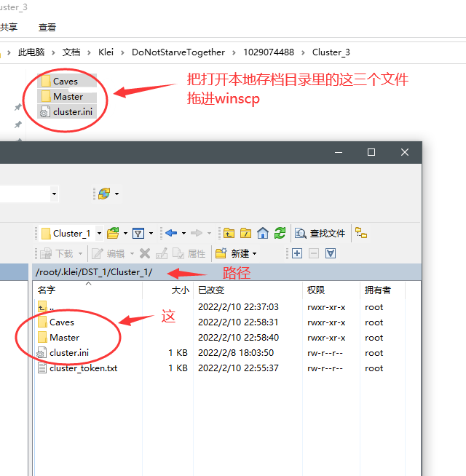Click the select files plus icon
Viewport: 466px width, 476px height.
(297, 253)
